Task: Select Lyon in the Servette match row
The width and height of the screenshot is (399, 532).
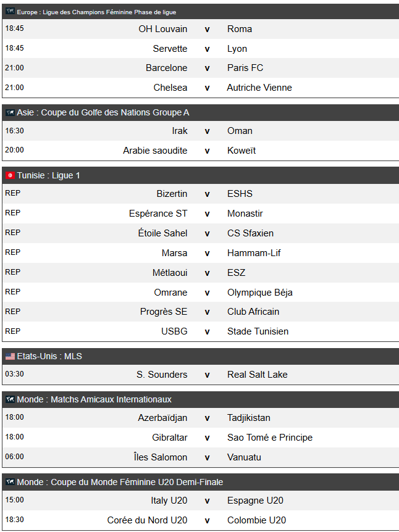Action: (237, 49)
